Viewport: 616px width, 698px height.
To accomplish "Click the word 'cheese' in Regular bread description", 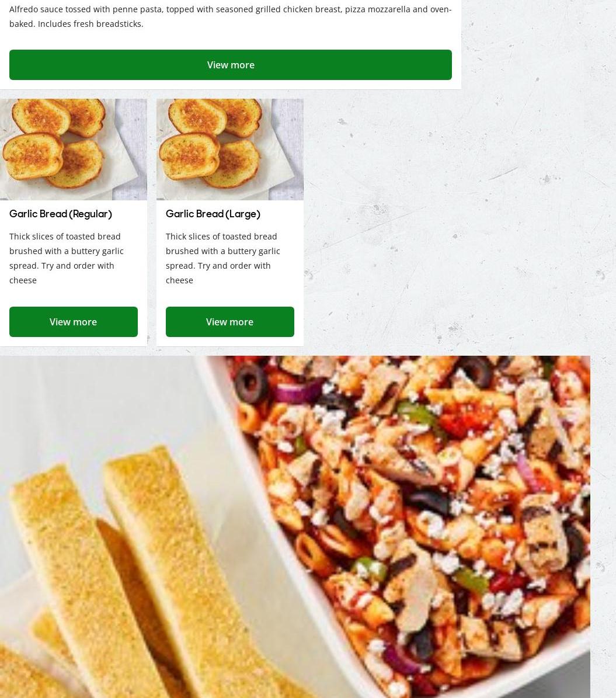I will click(23, 280).
